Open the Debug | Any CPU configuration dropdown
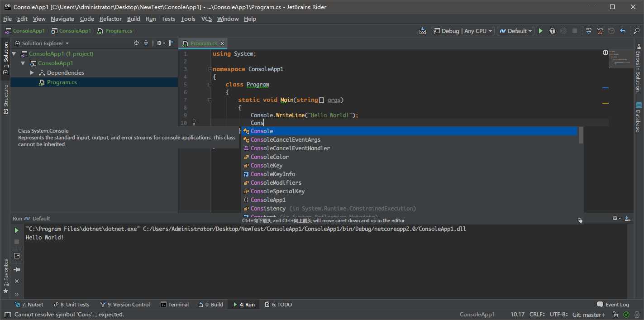The image size is (644, 320). coord(462,31)
